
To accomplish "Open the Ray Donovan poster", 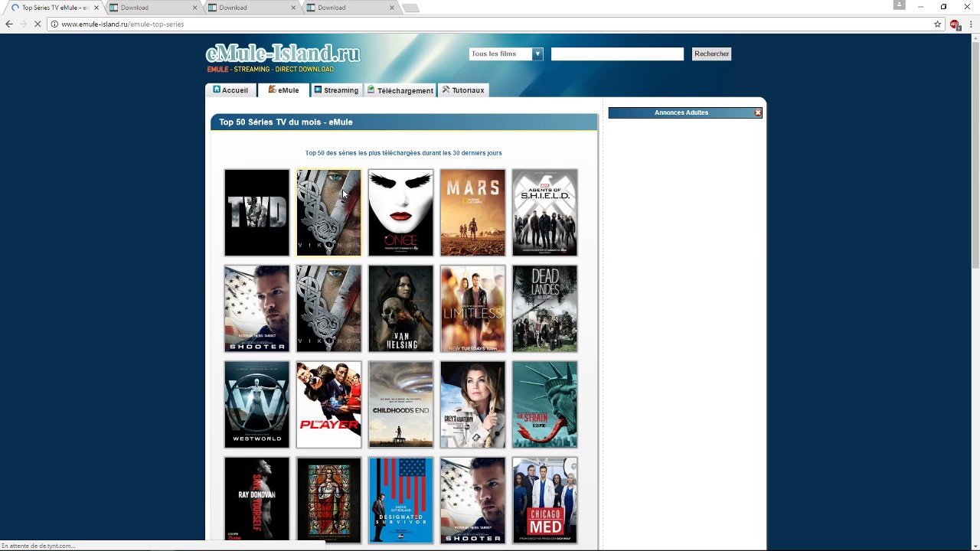I will (257, 500).
